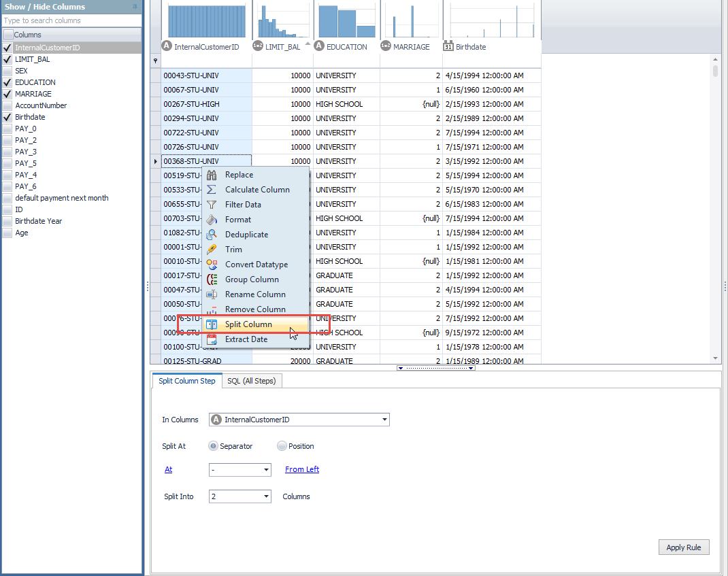Click the Convert Datatype icon
The width and height of the screenshot is (728, 576).
212,265
